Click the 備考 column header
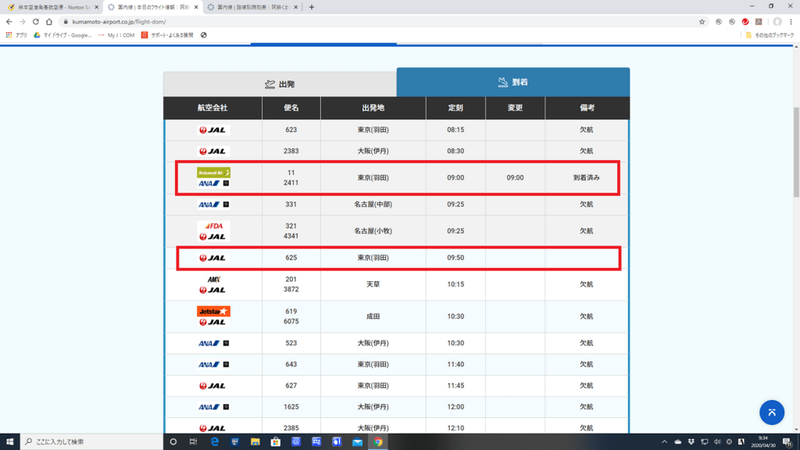 point(587,108)
